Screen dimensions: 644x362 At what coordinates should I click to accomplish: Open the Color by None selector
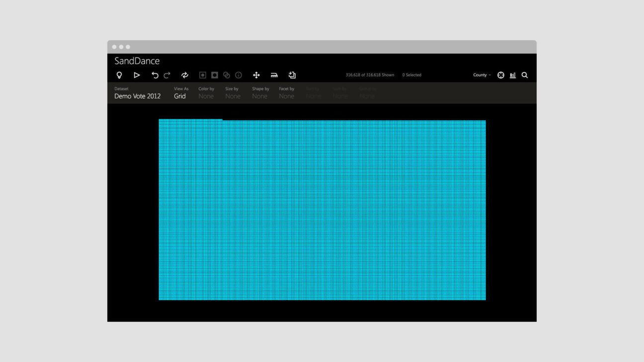206,96
